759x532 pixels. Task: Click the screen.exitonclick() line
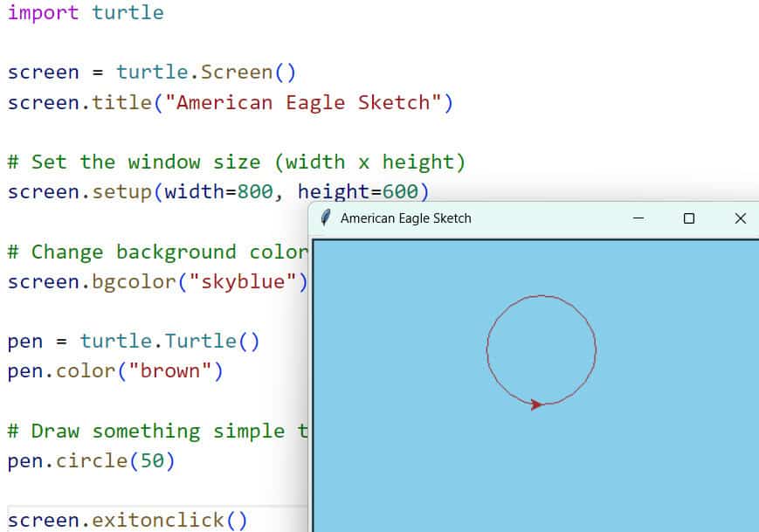point(128,521)
